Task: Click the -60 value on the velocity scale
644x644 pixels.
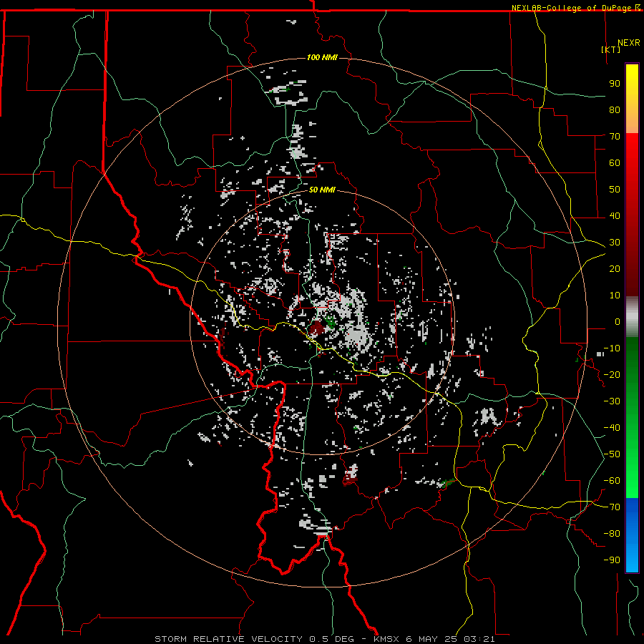Action: [612, 481]
